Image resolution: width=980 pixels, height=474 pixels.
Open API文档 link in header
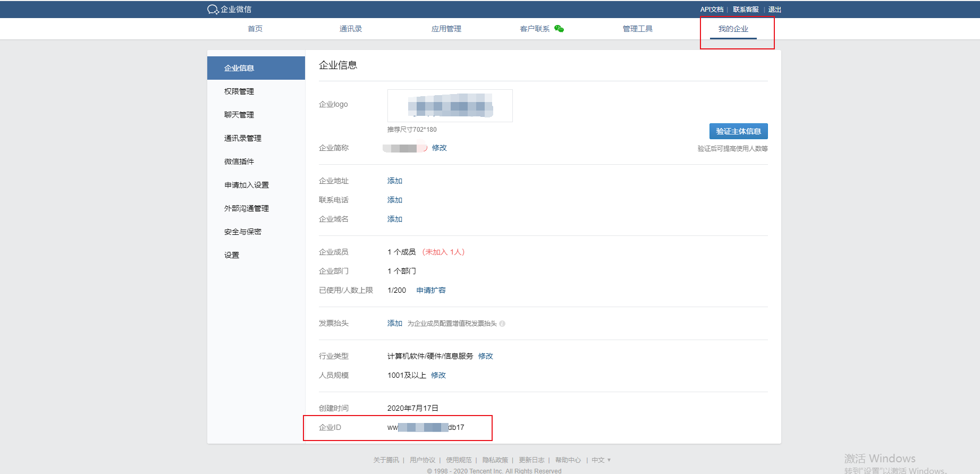[x=712, y=10]
